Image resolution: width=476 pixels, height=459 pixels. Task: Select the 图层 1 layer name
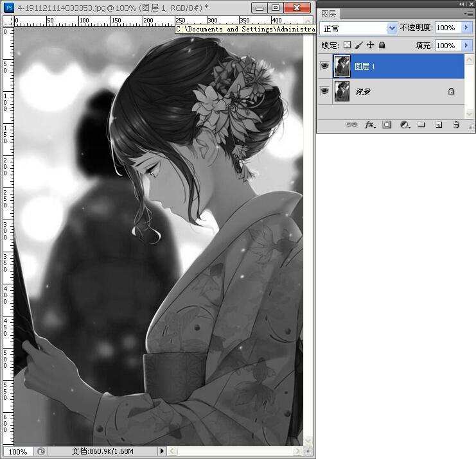click(365, 66)
